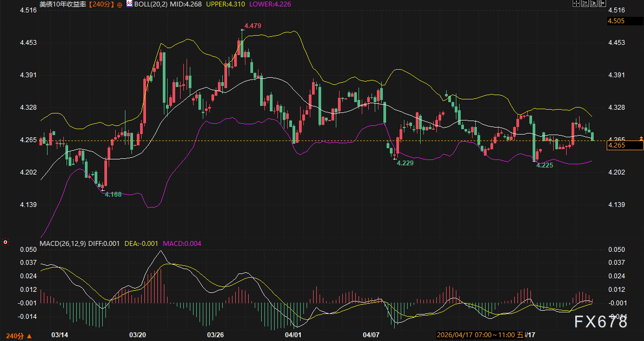Click the 4.479 high price marker
This screenshot has height=341, width=644.
[x=253, y=26]
